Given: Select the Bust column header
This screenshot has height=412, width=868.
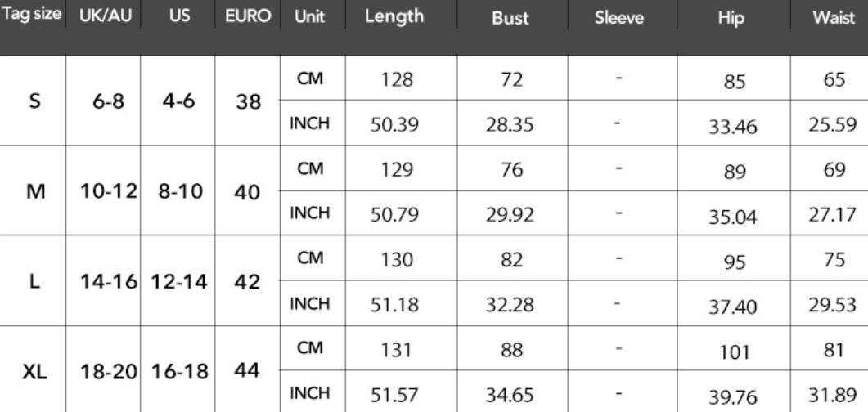Looking at the screenshot, I should tap(510, 18).
